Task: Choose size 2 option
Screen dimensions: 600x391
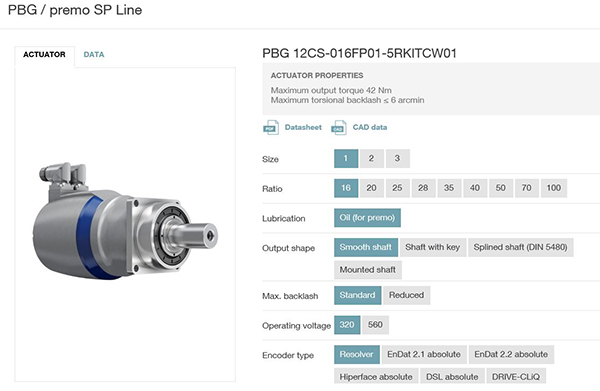Action: point(371,158)
